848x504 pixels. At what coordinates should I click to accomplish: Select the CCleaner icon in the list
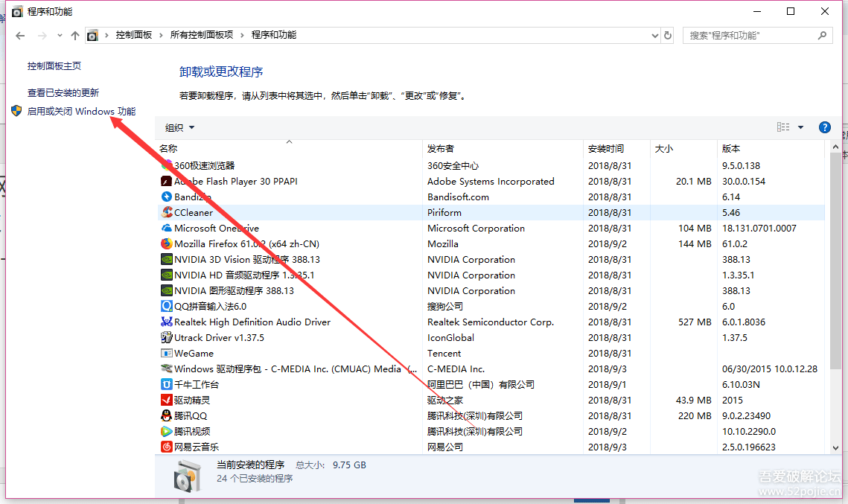167,212
